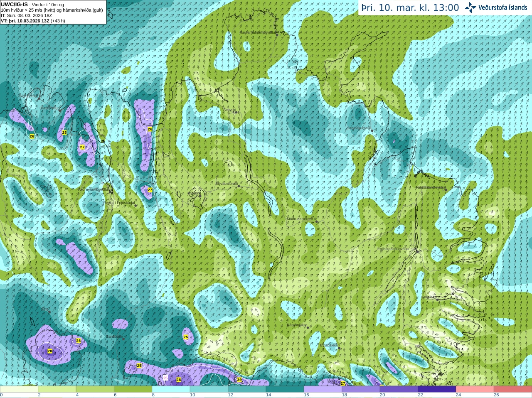The image size is (532, 398).
Task: Pick the cyan 8–10 legend swatch
Action: [x=171, y=389]
